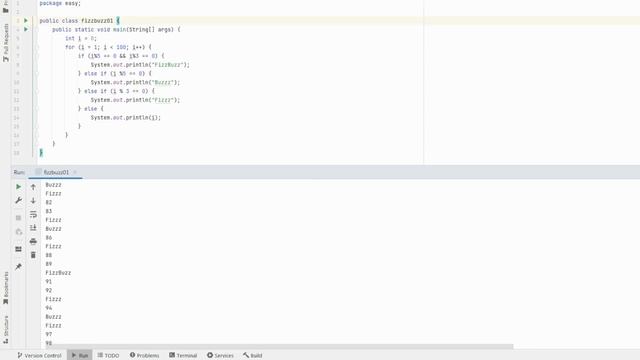Place cursor in 'int i = 0;' line
This screenshot has height=360, width=640.
tap(81, 38)
